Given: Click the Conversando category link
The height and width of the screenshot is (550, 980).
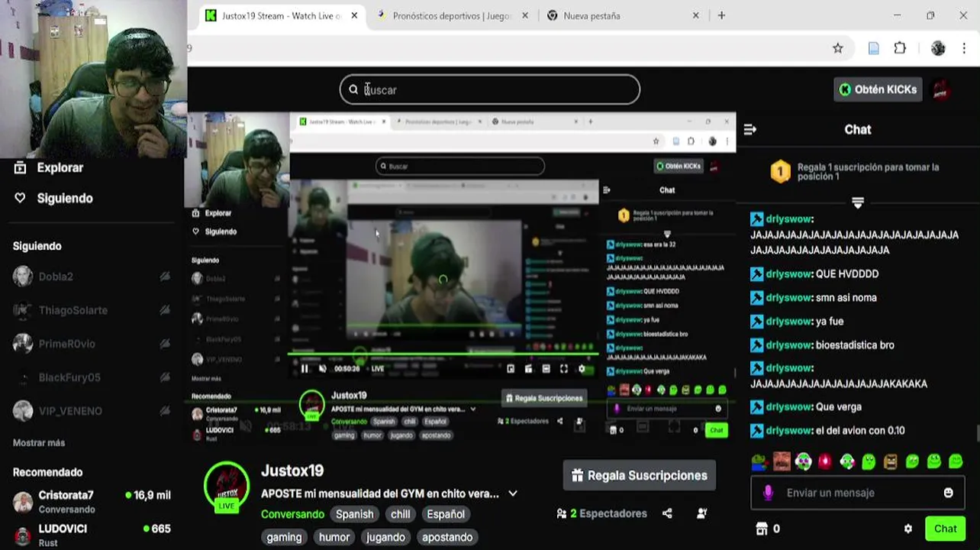Looking at the screenshot, I should coord(292,514).
